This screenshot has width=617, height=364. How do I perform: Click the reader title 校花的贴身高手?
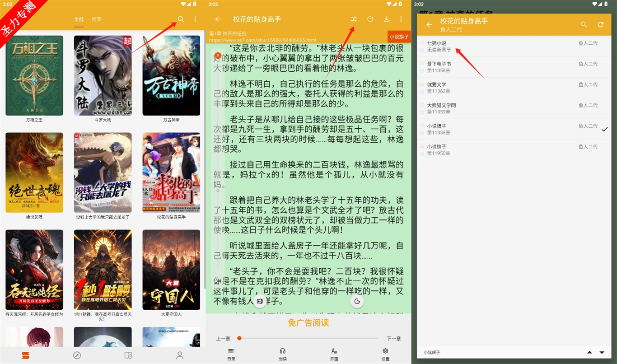pos(257,19)
